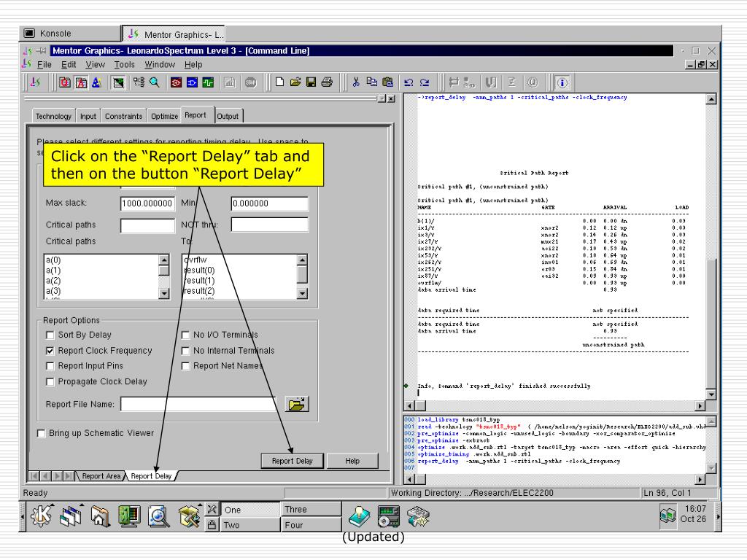747x560 pixels.
Task: Click the Max slack input field
Action: 147,203
